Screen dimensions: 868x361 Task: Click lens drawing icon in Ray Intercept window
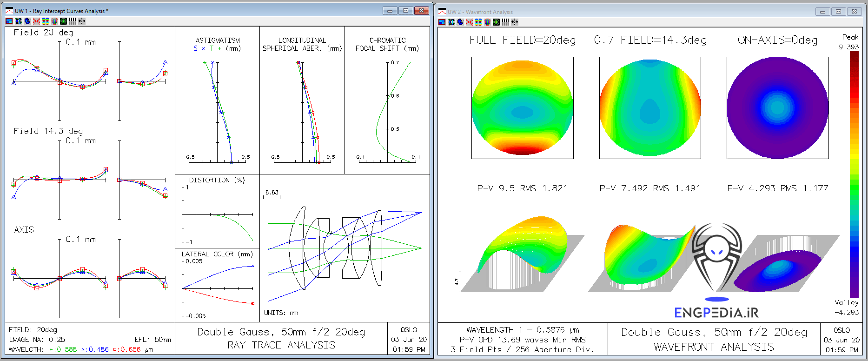point(18,21)
